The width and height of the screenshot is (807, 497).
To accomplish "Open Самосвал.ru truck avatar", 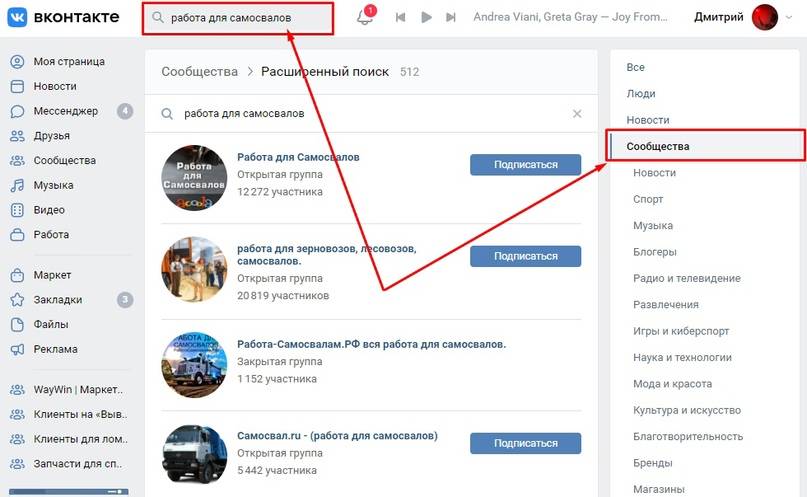I will point(194,455).
